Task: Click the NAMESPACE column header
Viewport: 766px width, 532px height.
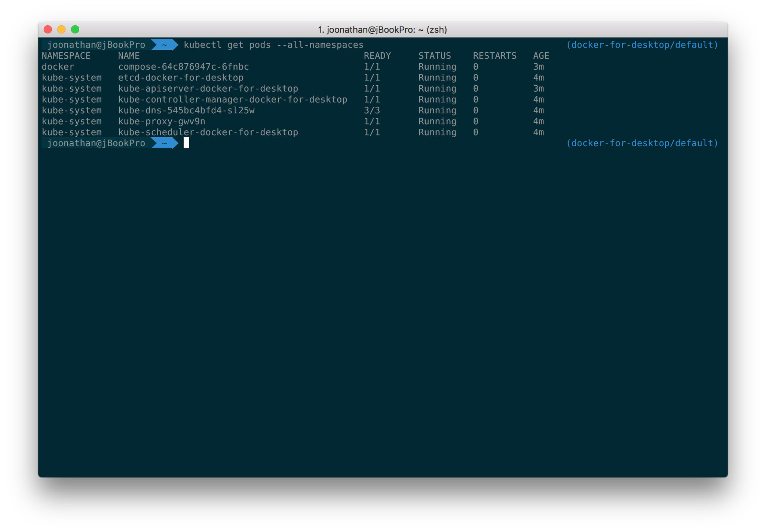Action: pos(66,55)
